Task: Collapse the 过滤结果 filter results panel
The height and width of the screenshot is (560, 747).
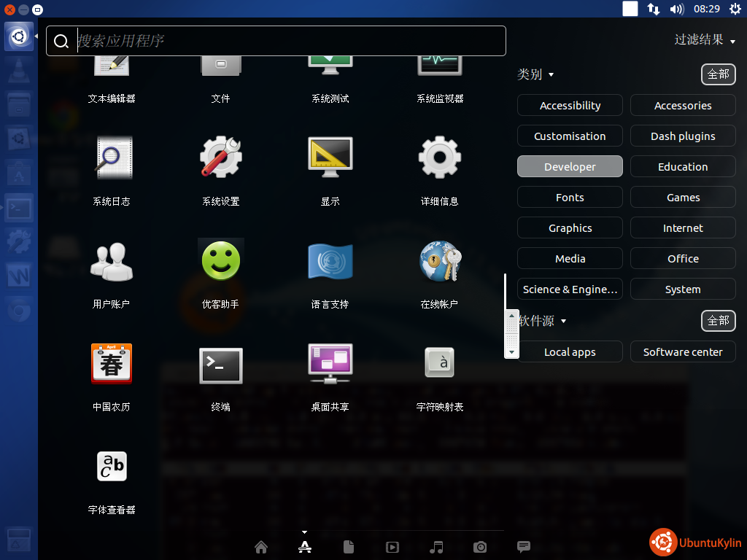Action: pyautogui.click(x=705, y=40)
